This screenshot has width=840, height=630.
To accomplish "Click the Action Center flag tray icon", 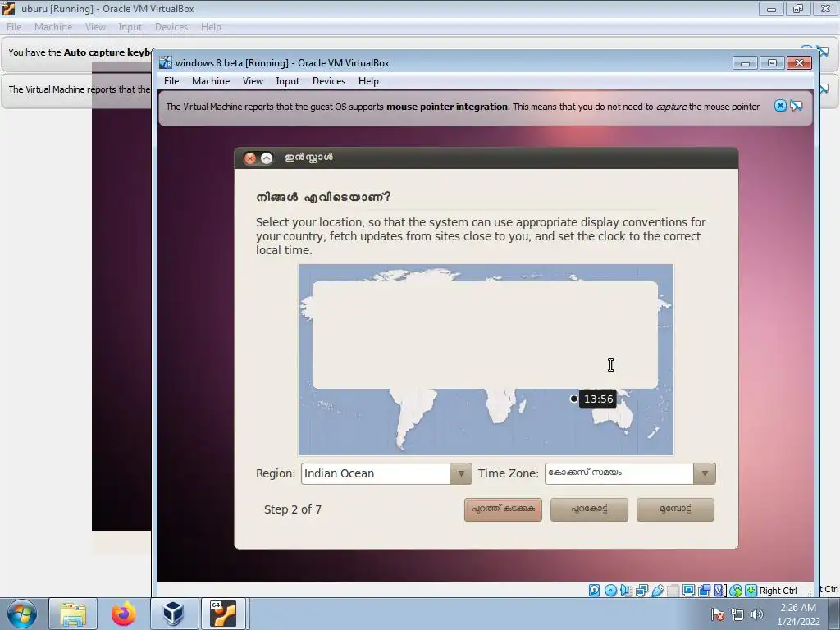I will (718, 614).
